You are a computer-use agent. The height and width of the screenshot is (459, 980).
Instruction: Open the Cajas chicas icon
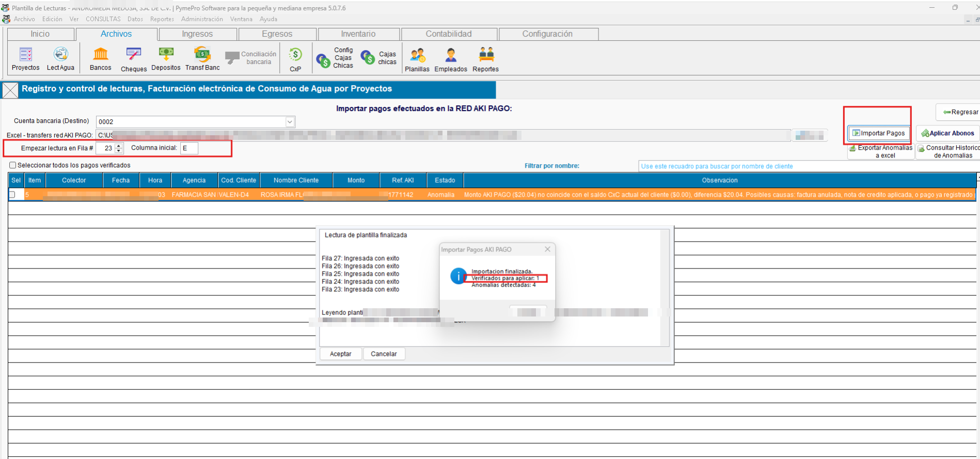coord(379,58)
